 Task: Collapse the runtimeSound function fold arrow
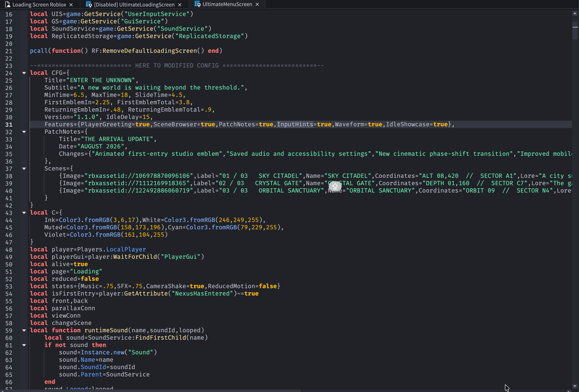click(x=24, y=330)
